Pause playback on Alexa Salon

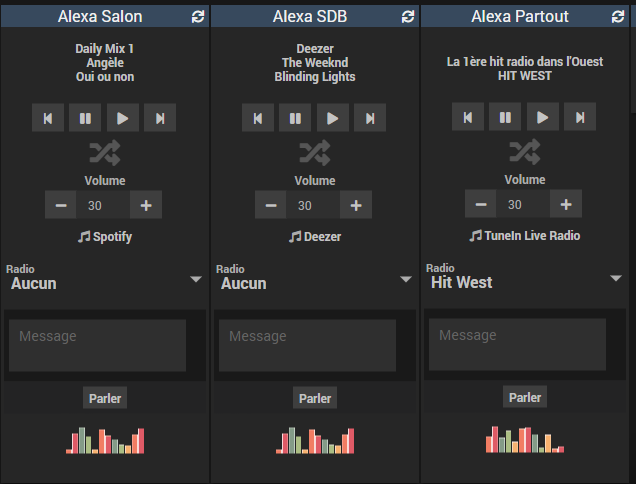coord(85,118)
